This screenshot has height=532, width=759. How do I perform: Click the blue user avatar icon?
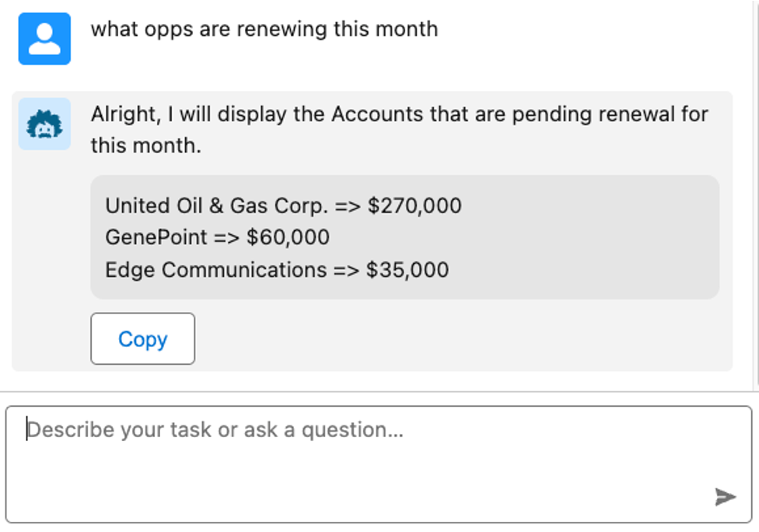coord(44,39)
